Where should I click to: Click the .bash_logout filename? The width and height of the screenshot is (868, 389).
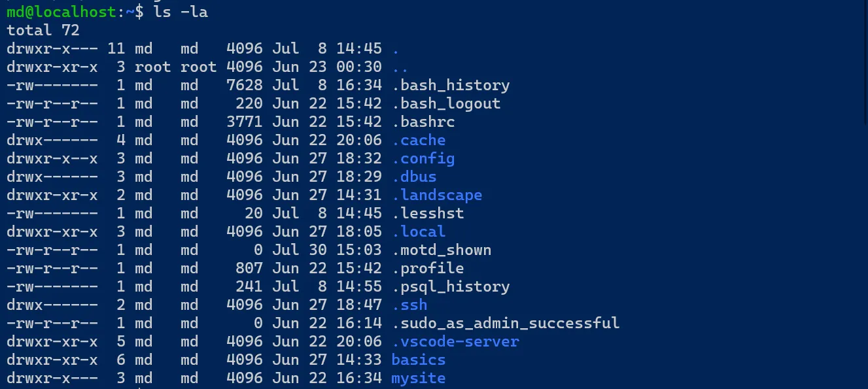tap(445, 104)
